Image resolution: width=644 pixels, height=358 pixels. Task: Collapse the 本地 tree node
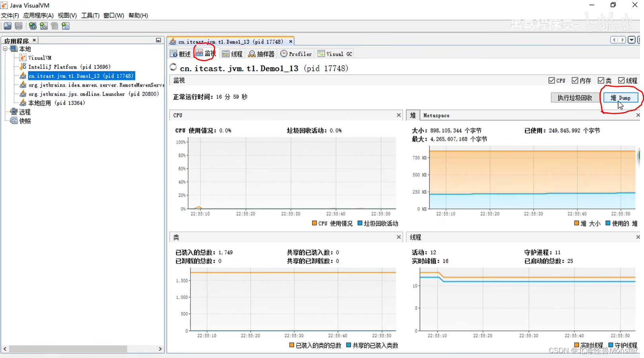[5, 49]
